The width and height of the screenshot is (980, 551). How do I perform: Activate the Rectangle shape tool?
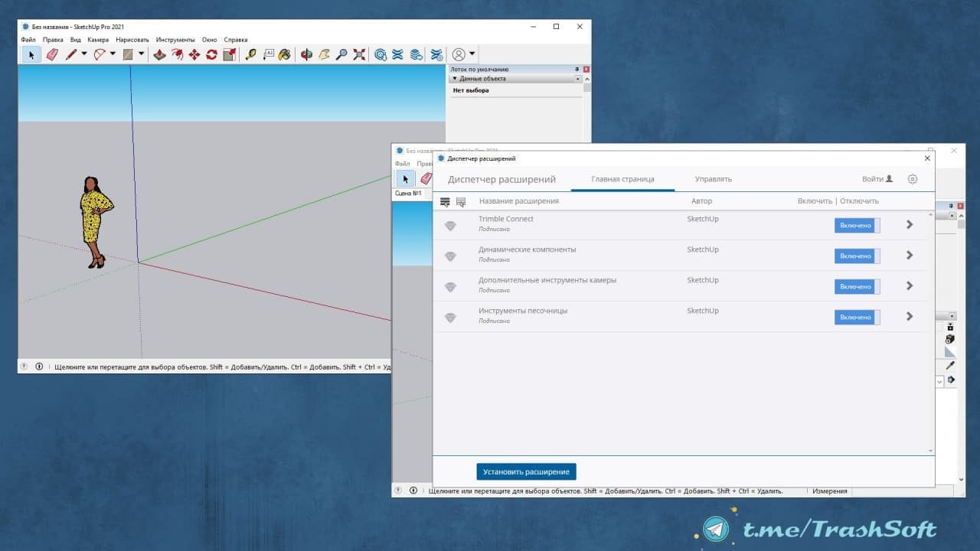pos(128,54)
